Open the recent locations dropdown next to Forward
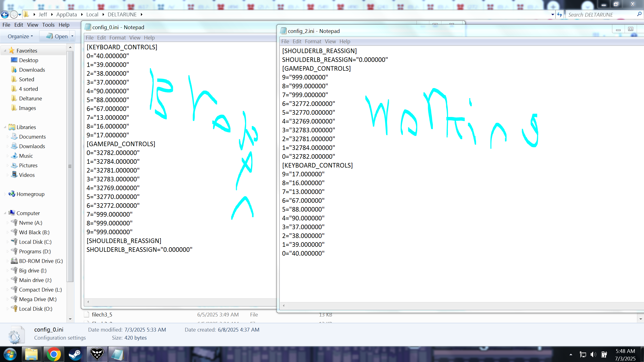The width and height of the screenshot is (644, 362). pos(20,15)
